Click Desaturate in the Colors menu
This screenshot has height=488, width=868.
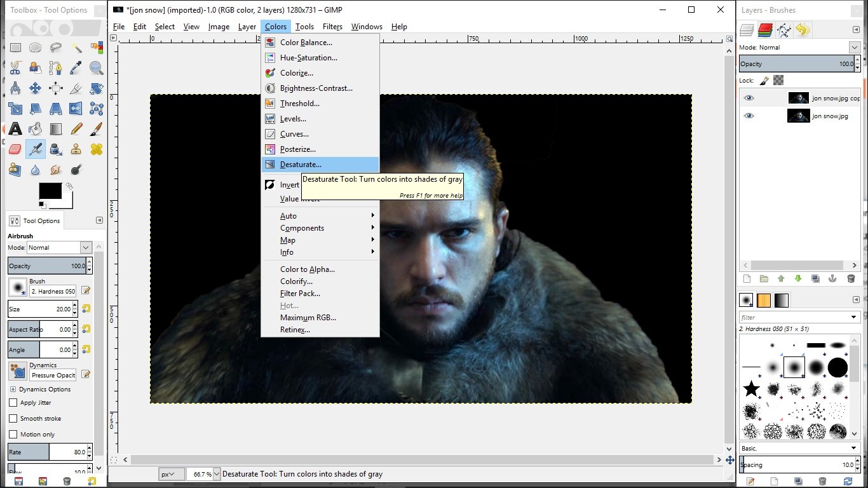tap(301, 165)
